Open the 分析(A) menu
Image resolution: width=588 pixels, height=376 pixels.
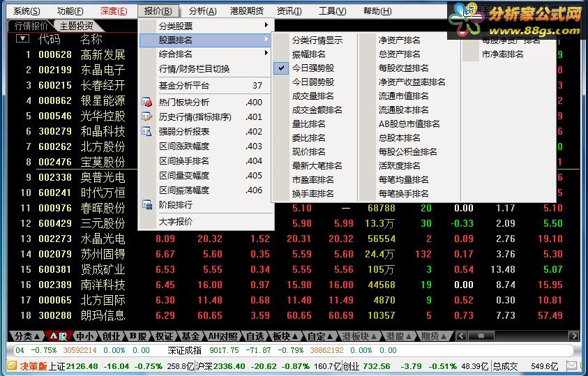pyautogui.click(x=202, y=11)
